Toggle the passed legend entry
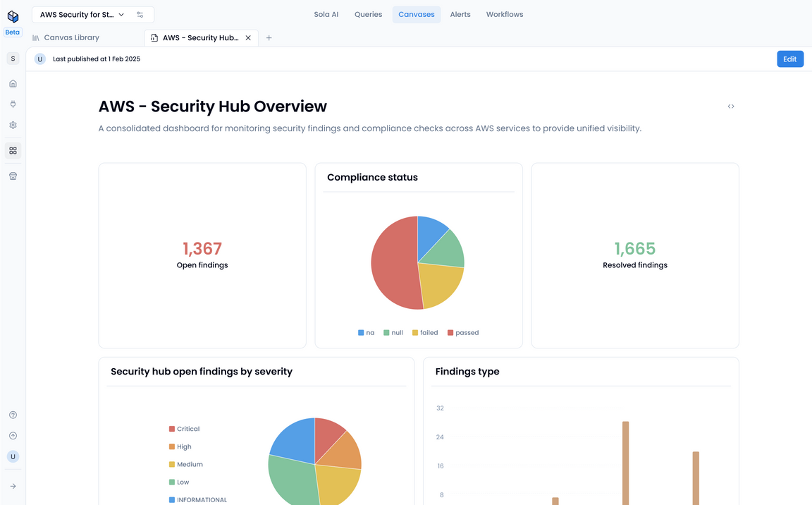The height and width of the screenshot is (505, 812). pos(463,332)
